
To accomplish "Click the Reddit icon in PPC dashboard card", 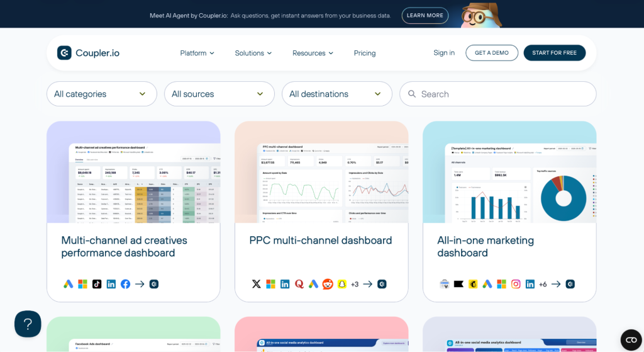I will coord(327,284).
